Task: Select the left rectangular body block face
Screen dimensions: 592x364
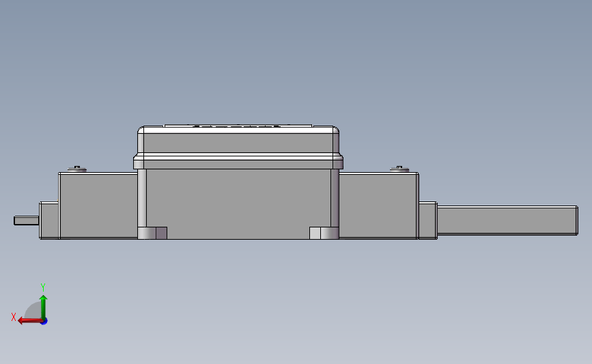Action: (x=98, y=206)
